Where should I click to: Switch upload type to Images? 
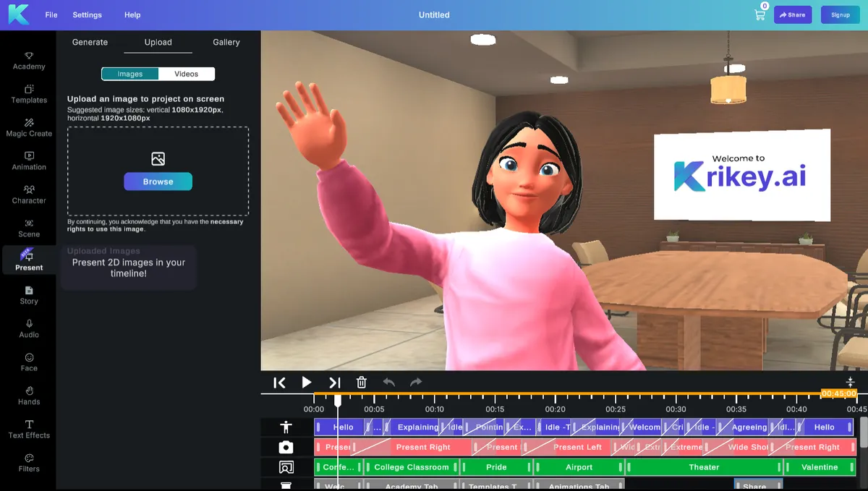coord(130,74)
